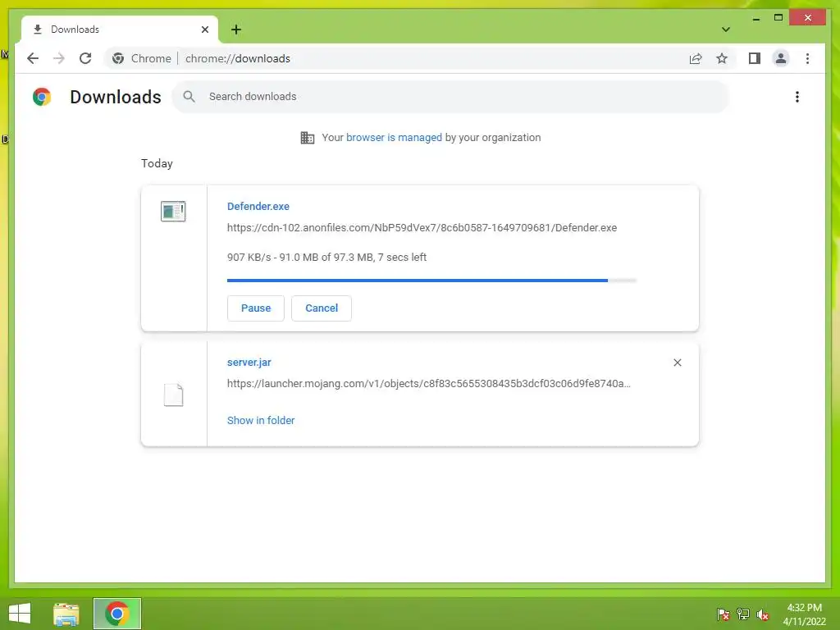Screen dimensions: 840x630
Task: Click the forward navigation arrow
Action: point(59,58)
